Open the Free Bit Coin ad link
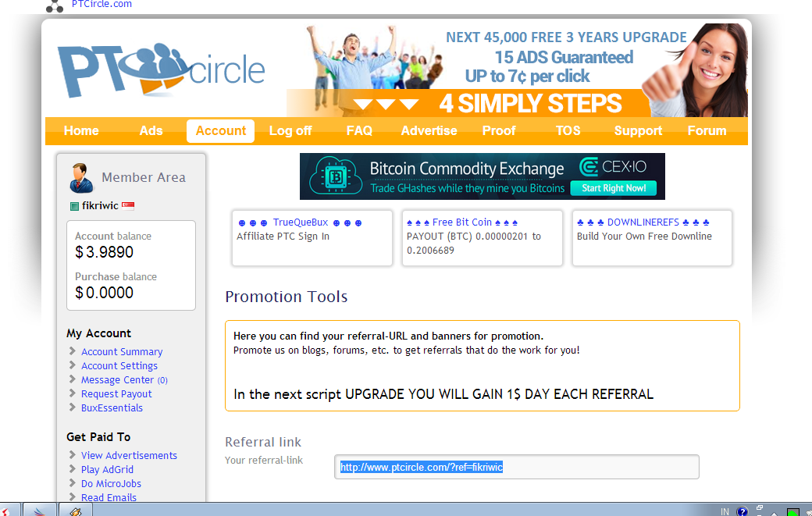 462,222
